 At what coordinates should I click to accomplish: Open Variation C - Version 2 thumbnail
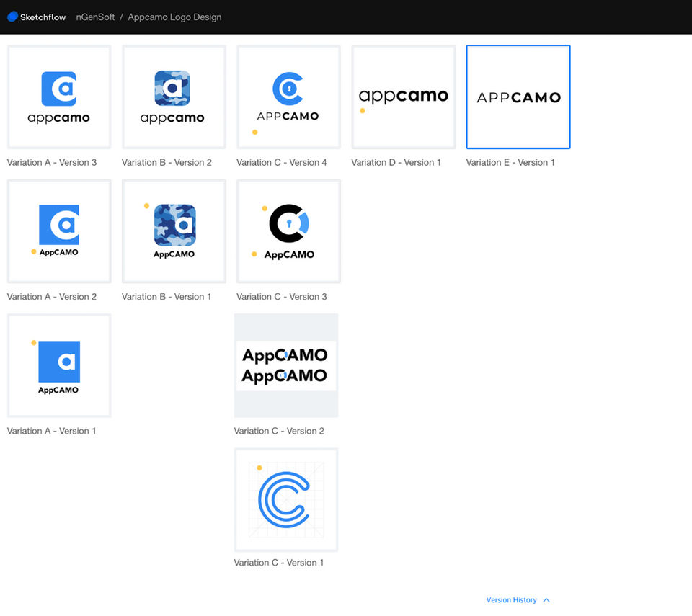286,366
